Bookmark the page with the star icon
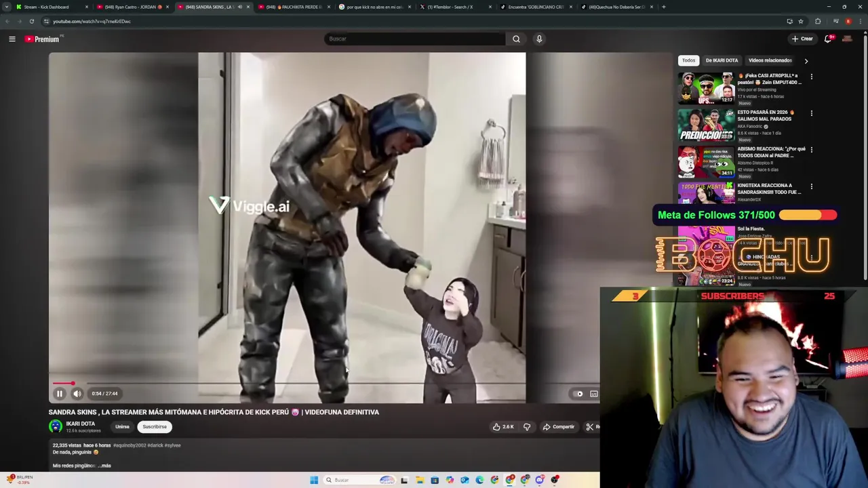The width and height of the screenshot is (868, 488). (x=801, y=21)
